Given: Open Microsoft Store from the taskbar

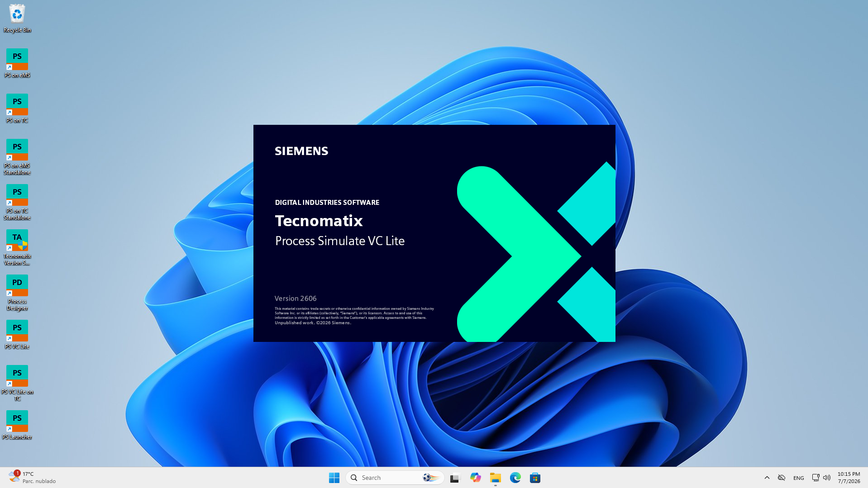Looking at the screenshot, I should [535, 478].
